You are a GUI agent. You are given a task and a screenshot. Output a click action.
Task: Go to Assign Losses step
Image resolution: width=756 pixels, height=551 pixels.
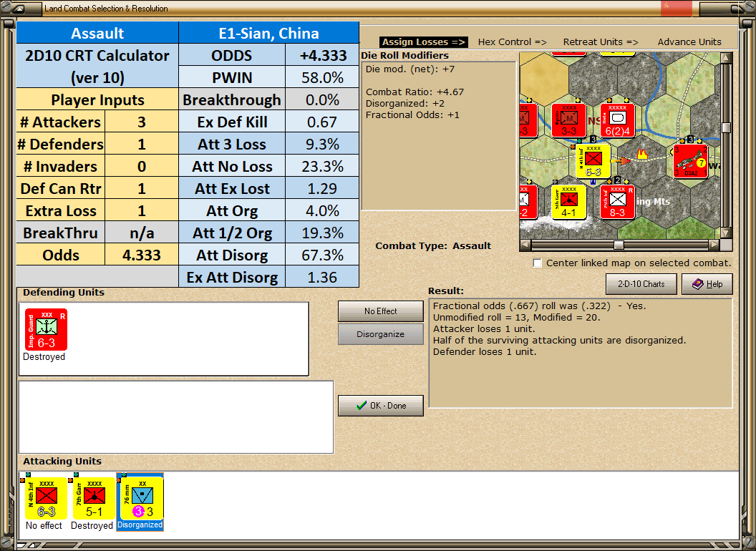click(423, 42)
